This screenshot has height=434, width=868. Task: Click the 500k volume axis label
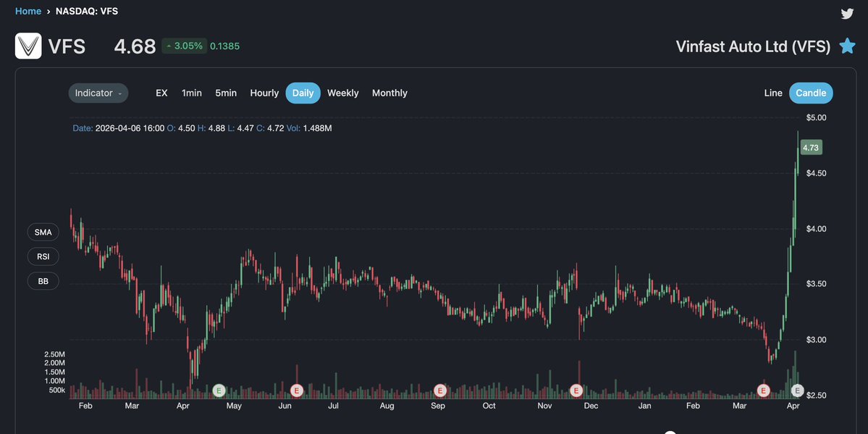[x=57, y=391]
